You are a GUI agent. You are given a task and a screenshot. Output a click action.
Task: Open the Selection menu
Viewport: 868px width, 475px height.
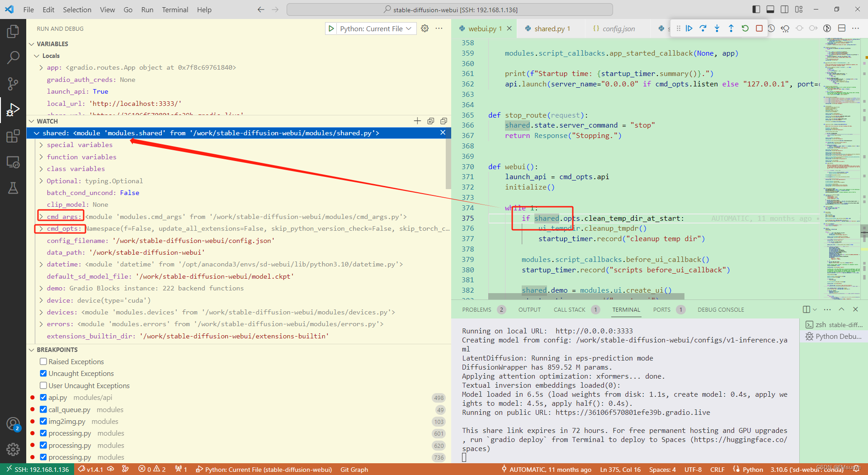tap(77, 9)
